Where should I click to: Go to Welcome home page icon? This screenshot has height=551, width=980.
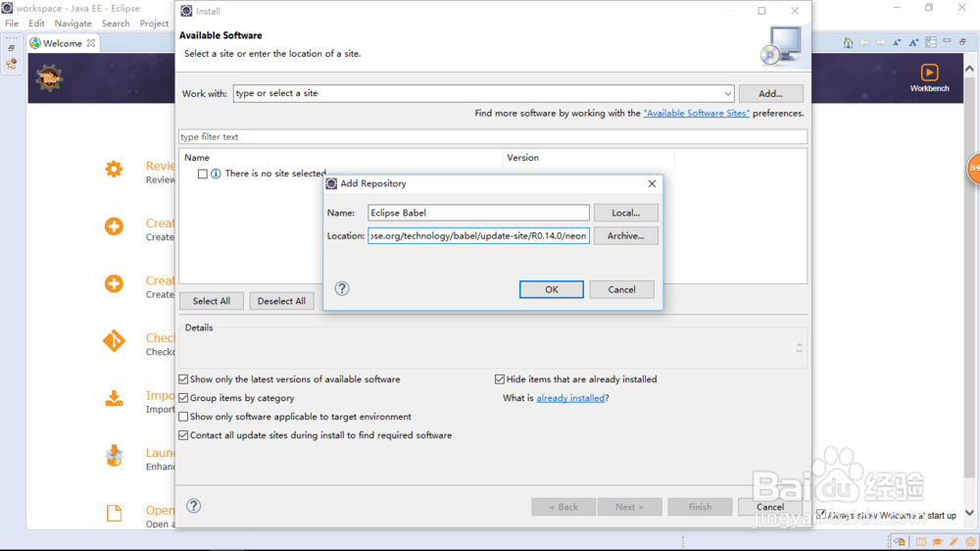tap(848, 42)
